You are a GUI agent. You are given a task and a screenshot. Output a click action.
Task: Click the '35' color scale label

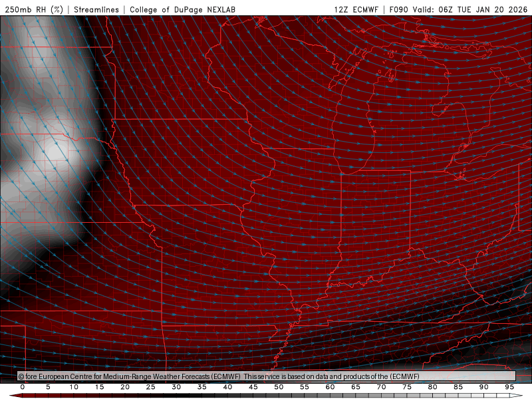tap(202, 387)
